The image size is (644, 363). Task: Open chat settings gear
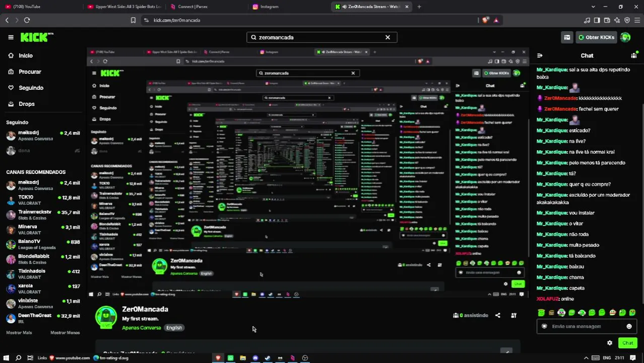(609, 343)
